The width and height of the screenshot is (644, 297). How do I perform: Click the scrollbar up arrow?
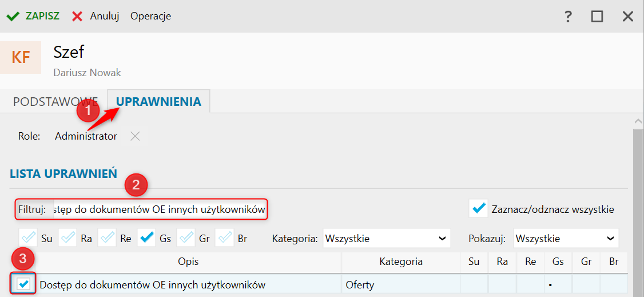click(638, 121)
